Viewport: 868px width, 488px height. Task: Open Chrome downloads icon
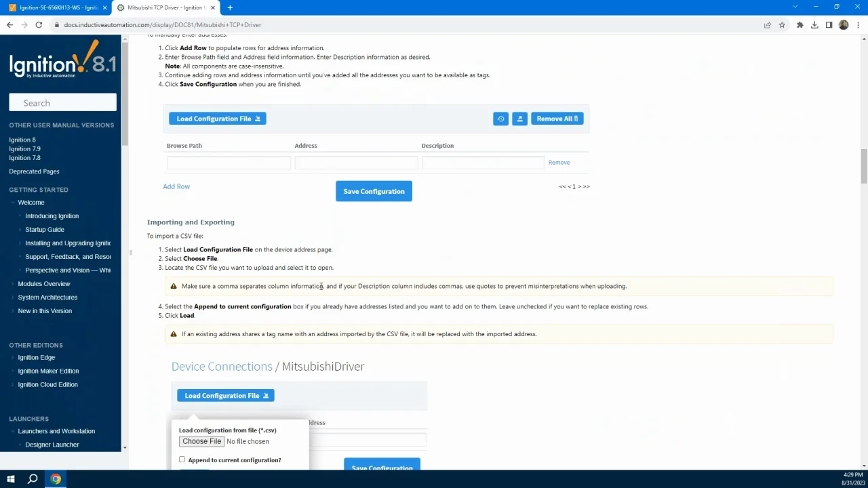pos(814,25)
